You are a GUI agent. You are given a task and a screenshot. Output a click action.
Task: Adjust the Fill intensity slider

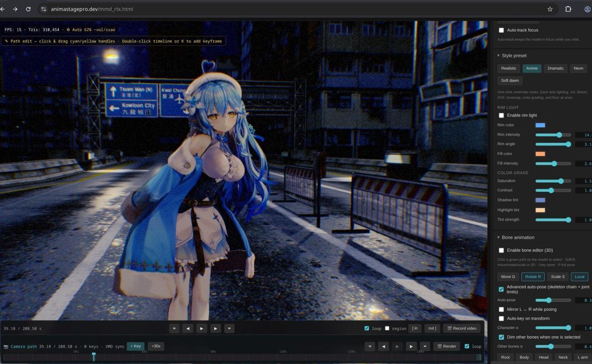(553, 164)
